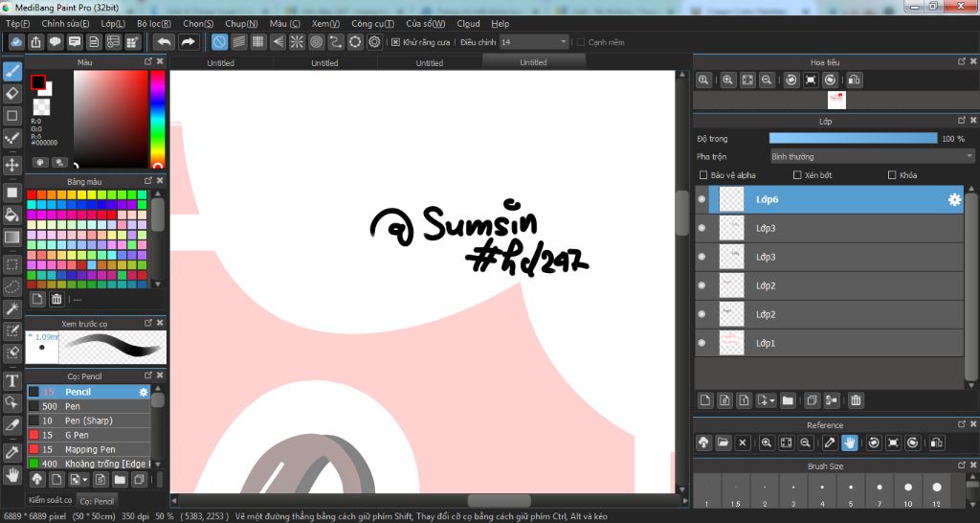Open the Tệp(F) menu
Screen dimensions: 980x523
coord(17,24)
